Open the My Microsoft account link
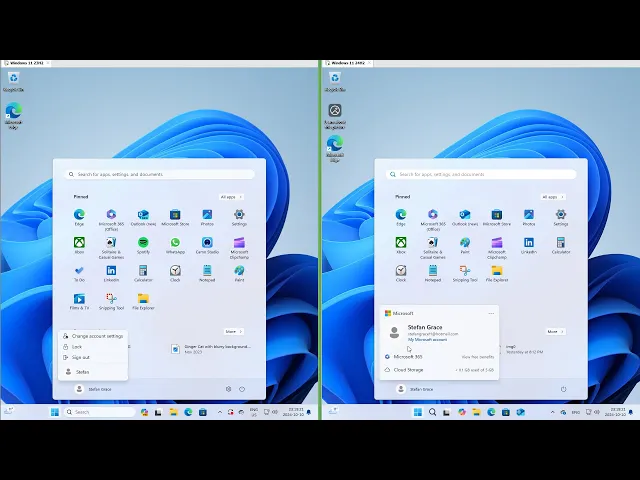The width and height of the screenshot is (640, 480). click(427, 340)
